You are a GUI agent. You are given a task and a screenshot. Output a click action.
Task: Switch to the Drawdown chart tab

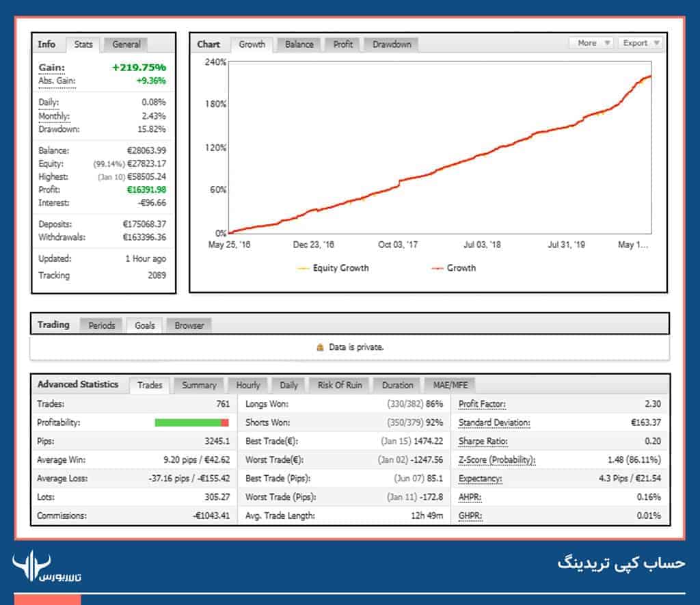pyautogui.click(x=391, y=44)
